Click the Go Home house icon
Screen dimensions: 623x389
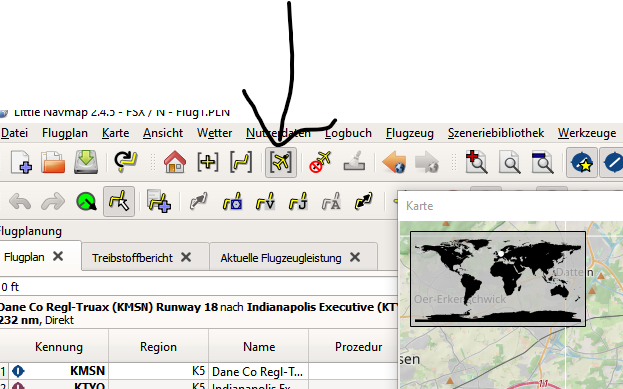(x=175, y=162)
